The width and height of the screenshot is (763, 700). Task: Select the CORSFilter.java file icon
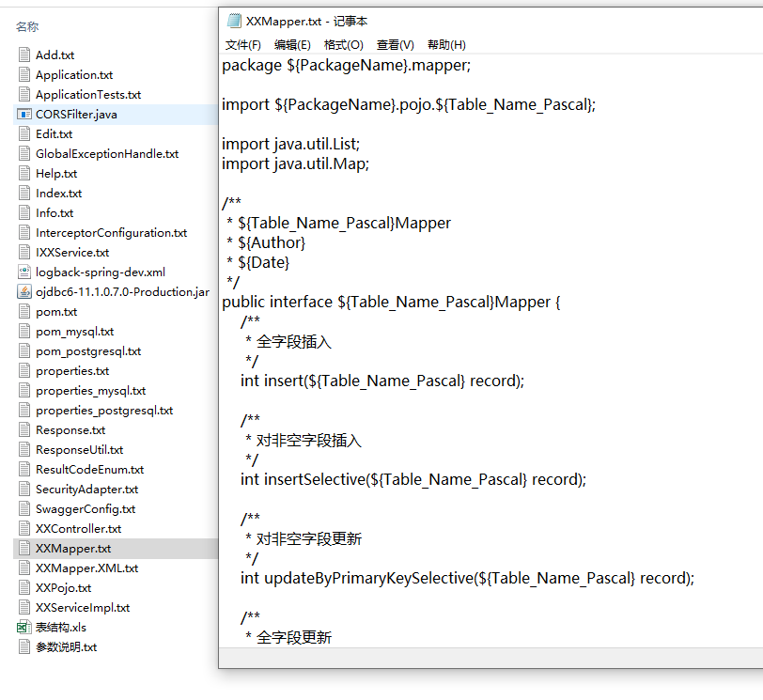click(x=24, y=114)
